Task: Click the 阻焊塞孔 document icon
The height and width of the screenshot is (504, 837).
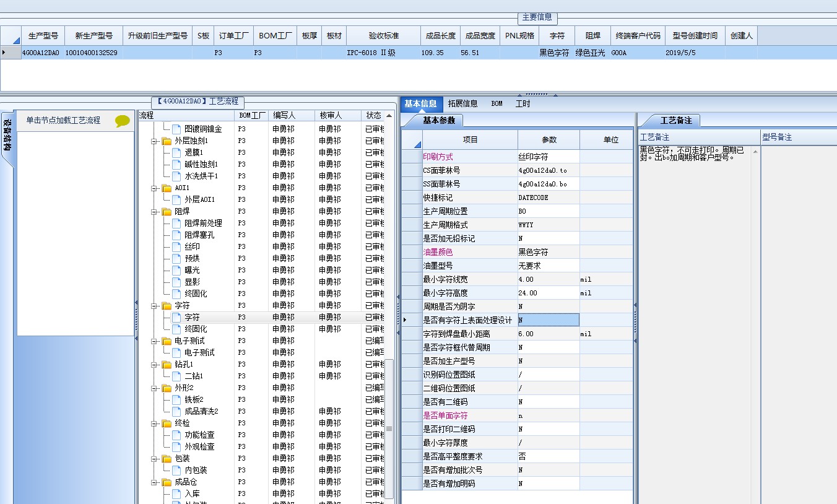Action: [176, 235]
